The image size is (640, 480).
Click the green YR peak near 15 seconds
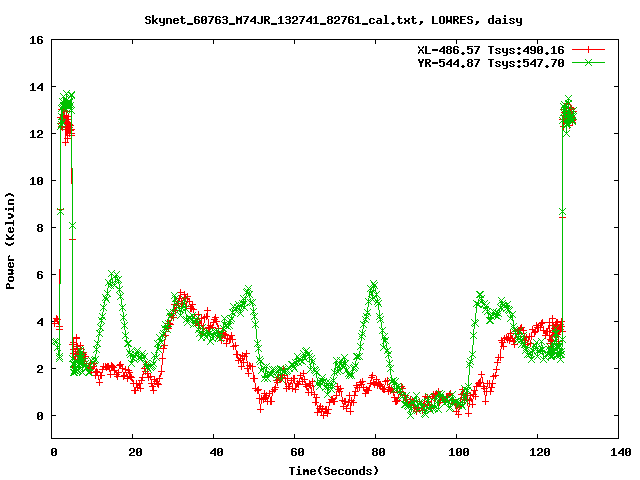point(114,275)
